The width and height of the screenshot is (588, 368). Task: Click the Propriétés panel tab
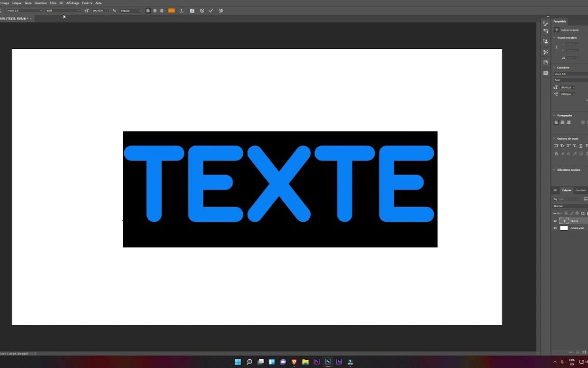click(x=560, y=21)
